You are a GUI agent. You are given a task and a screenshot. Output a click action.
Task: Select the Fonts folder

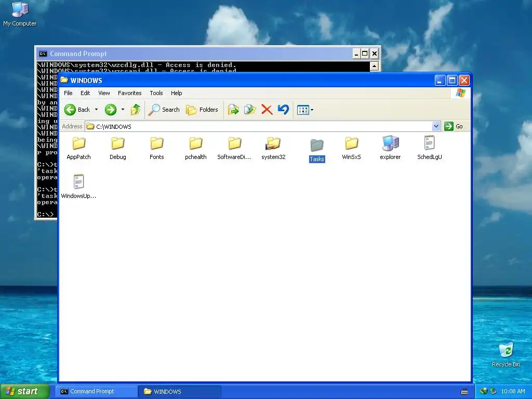157,149
